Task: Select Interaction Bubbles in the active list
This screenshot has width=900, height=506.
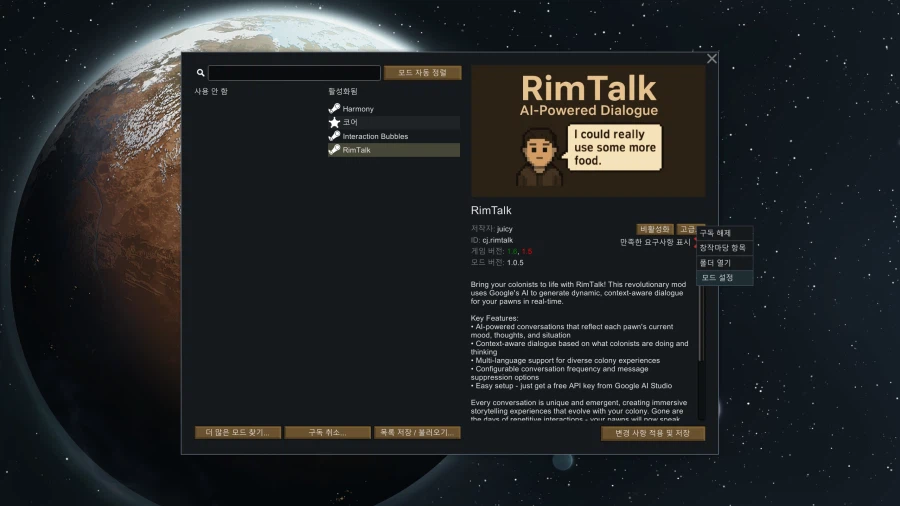Action: click(x=375, y=136)
